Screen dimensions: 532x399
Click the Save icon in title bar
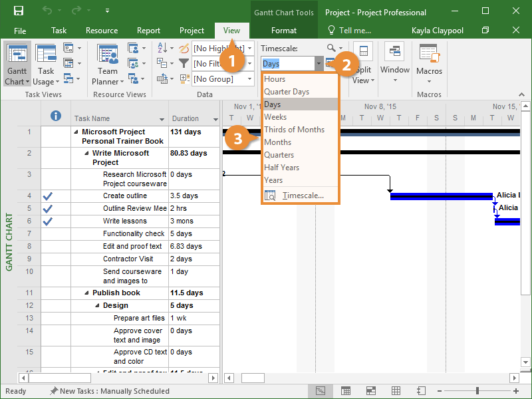[x=19, y=11]
